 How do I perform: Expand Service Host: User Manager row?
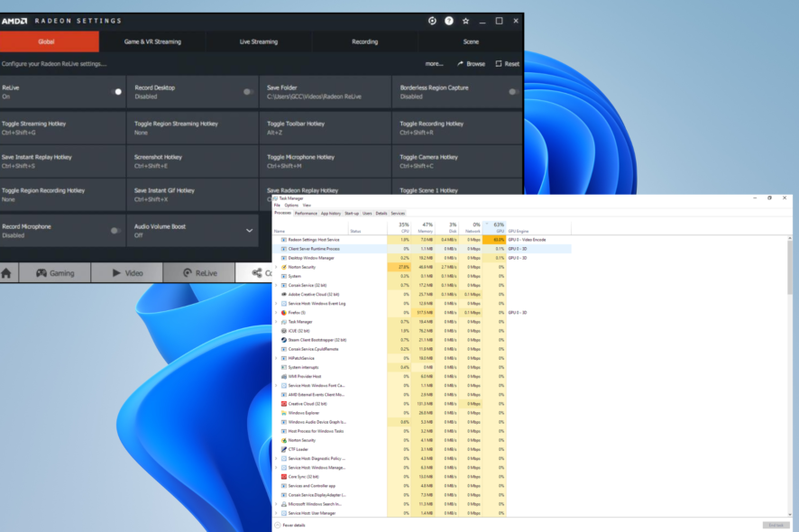click(x=277, y=513)
